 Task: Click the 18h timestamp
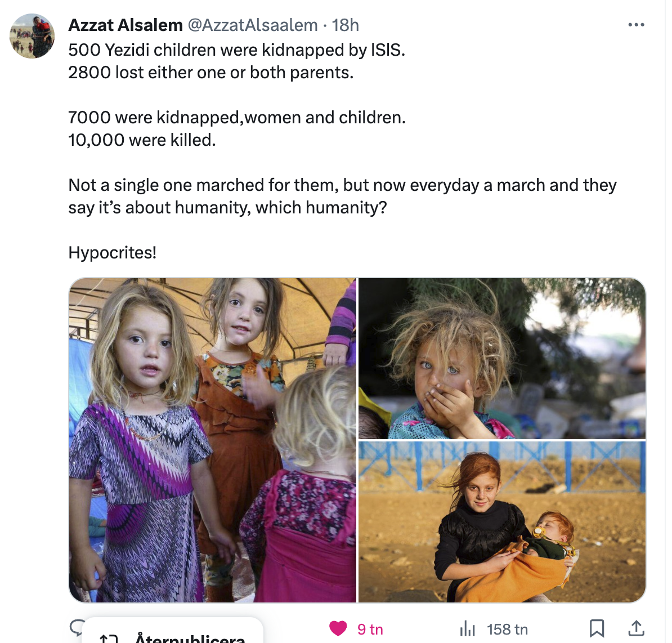tap(345, 25)
